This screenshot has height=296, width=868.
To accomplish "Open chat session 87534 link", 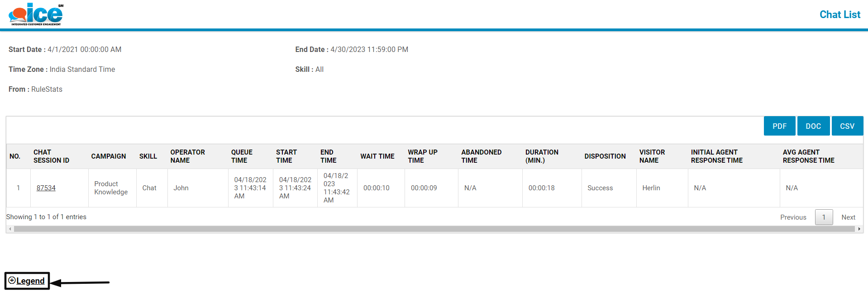I will click(x=46, y=188).
